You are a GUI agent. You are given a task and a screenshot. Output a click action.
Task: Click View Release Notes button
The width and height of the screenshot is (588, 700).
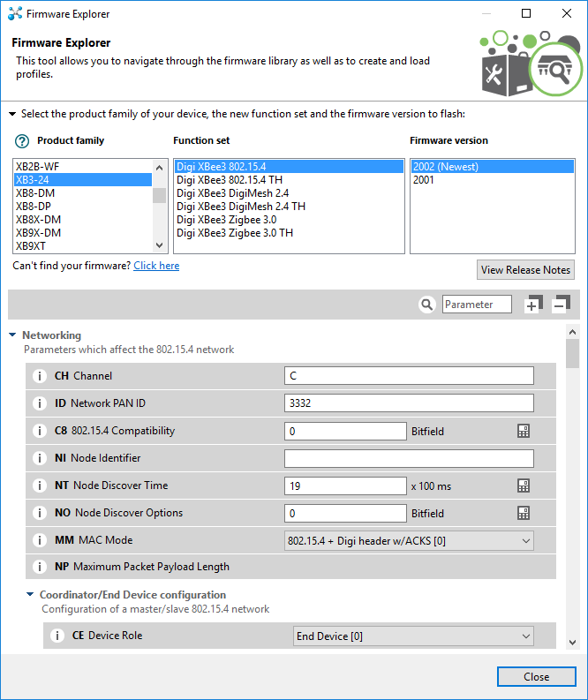(525, 270)
